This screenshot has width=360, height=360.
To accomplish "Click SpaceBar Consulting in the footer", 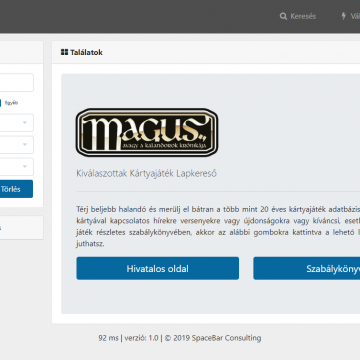I will point(226,338).
